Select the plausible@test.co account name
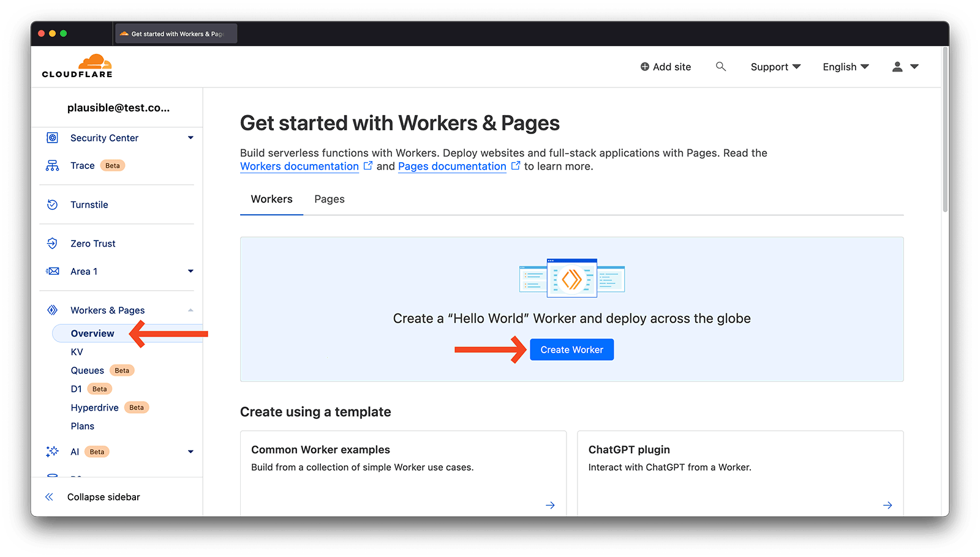 coord(118,108)
